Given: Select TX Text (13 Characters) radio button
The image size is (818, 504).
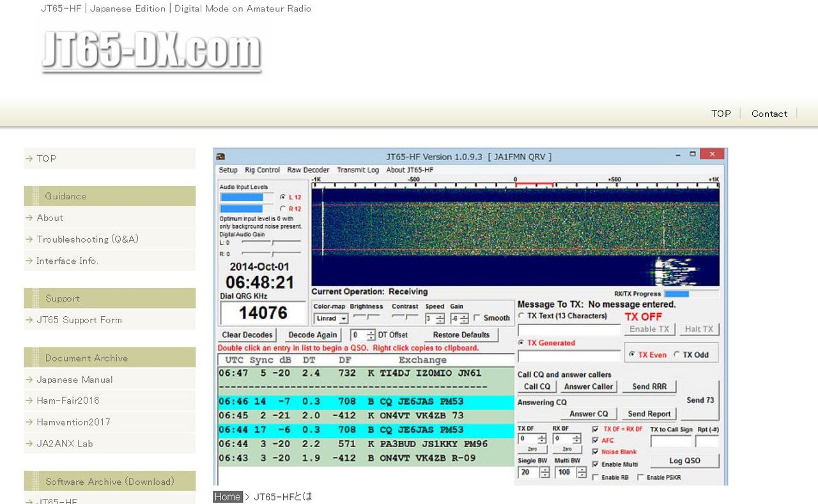Looking at the screenshot, I should (x=522, y=316).
